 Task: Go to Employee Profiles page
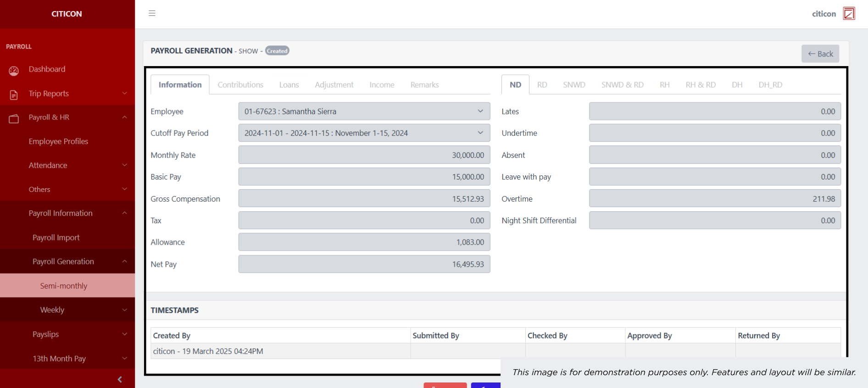58,141
